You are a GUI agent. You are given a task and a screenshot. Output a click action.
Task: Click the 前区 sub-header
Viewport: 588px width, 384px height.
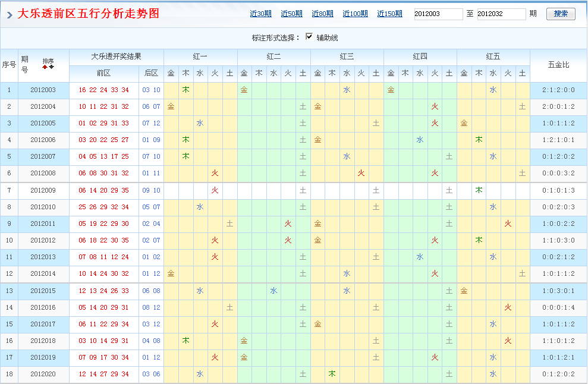[x=103, y=73]
